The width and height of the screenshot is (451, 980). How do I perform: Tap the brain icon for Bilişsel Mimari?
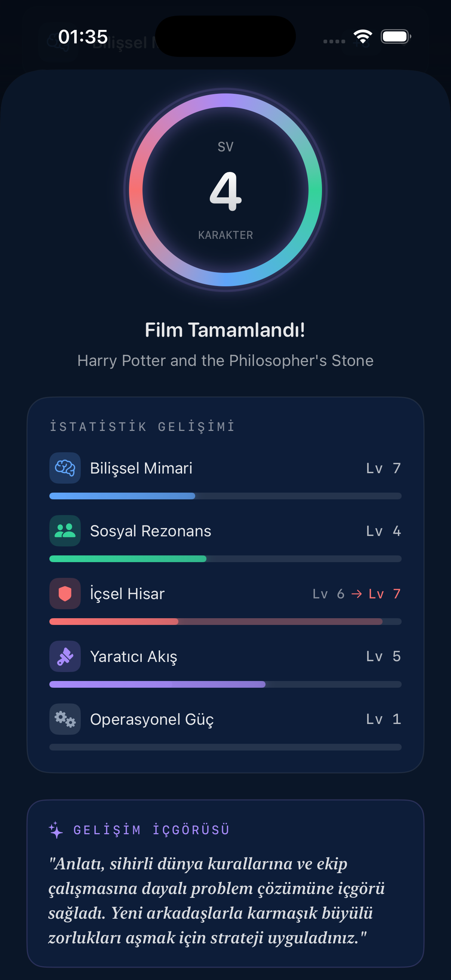point(65,468)
